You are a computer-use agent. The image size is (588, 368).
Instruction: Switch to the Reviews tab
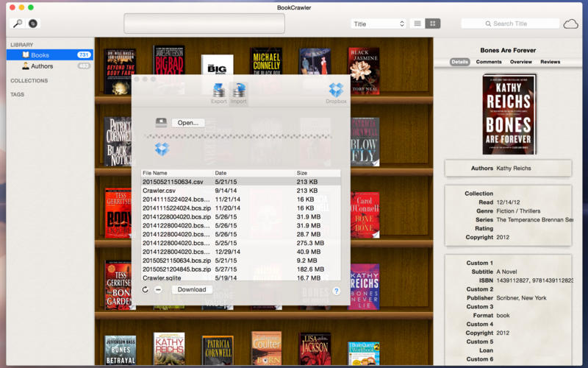tap(550, 62)
